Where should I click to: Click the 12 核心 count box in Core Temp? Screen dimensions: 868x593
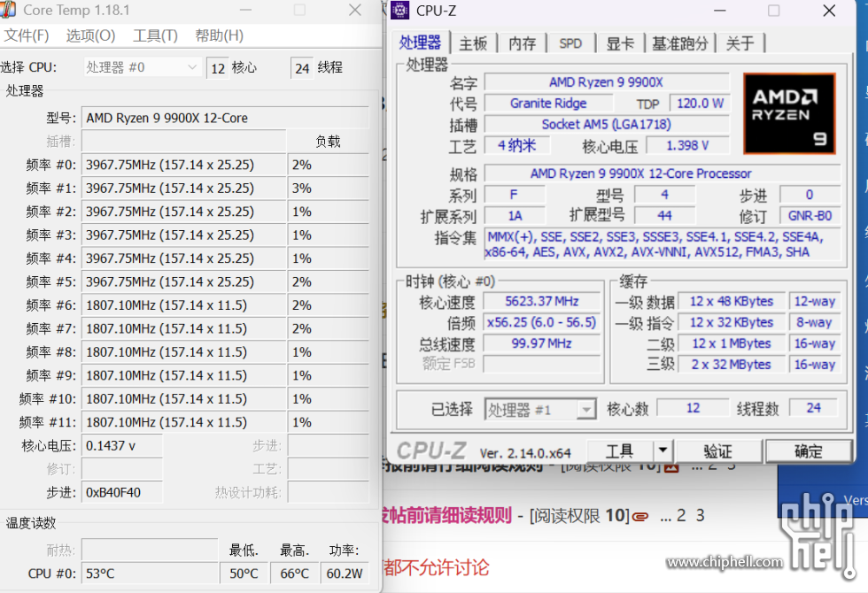[x=218, y=68]
